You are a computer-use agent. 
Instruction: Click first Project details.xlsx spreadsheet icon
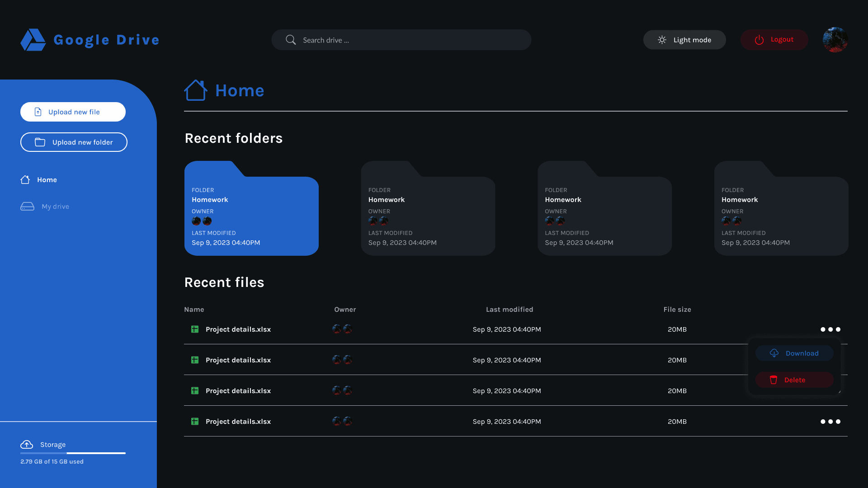pos(195,329)
